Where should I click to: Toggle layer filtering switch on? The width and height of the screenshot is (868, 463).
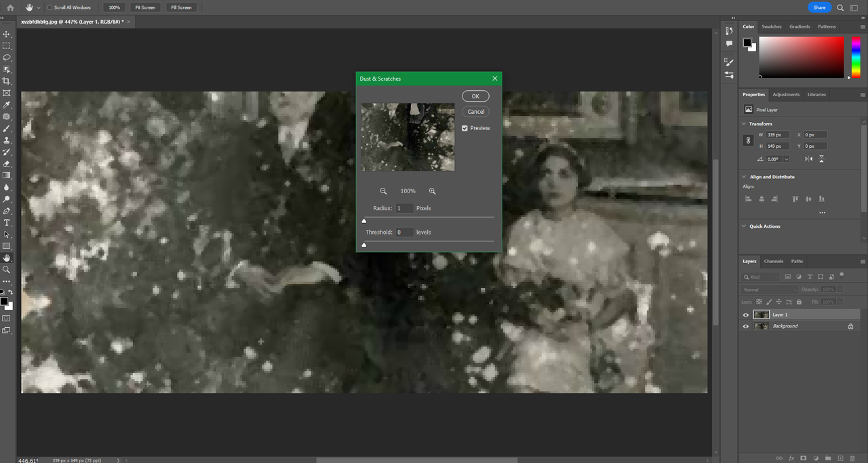(x=842, y=275)
